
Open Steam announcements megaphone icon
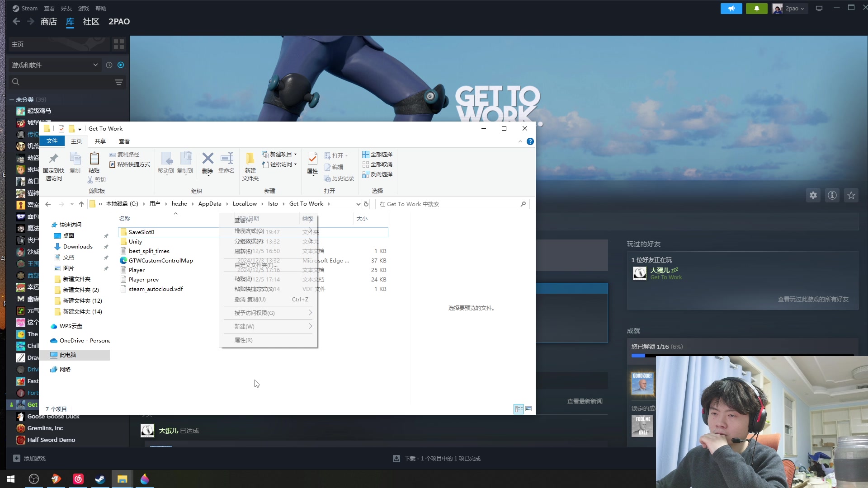(731, 9)
